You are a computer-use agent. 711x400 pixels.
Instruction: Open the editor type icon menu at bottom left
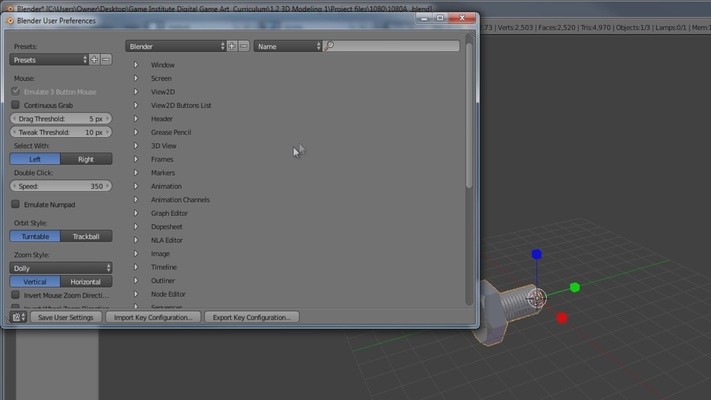tap(19, 317)
